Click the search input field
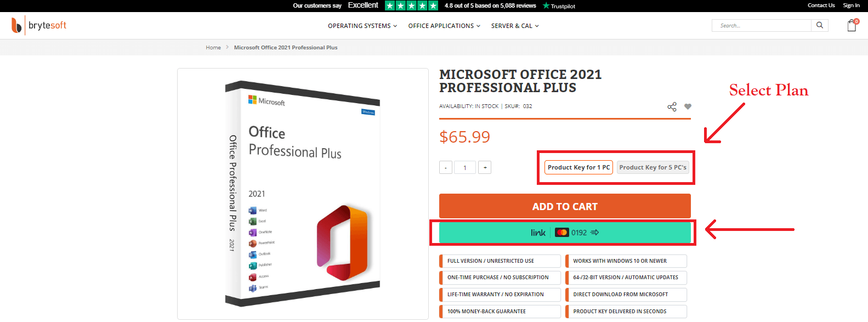The height and width of the screenshot is (322, 868). (x=762, y=25)
